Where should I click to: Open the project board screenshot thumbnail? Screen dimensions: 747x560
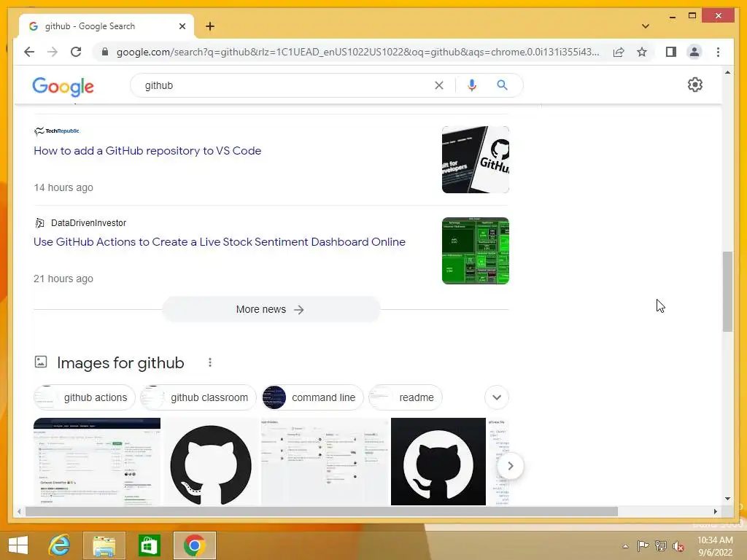pyautogui.click(x=325, y=462)
